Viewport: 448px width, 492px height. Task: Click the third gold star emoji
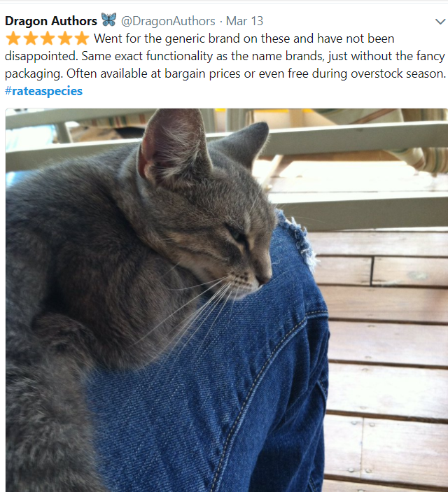[48, 38]
